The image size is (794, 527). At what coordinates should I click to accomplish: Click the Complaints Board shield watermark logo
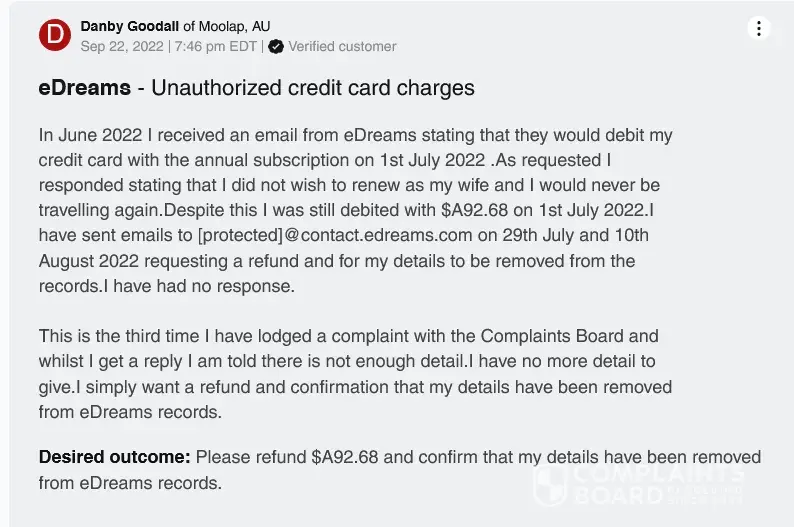[550, 486]
